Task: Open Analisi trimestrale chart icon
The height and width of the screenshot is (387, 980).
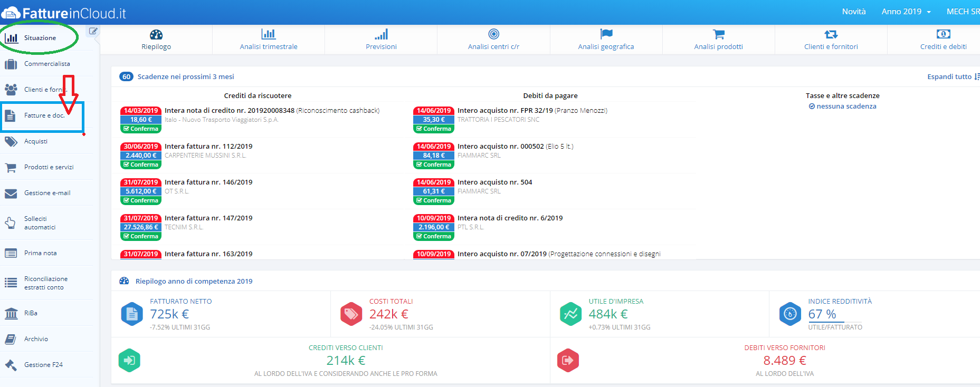Action: click(268, 35)
